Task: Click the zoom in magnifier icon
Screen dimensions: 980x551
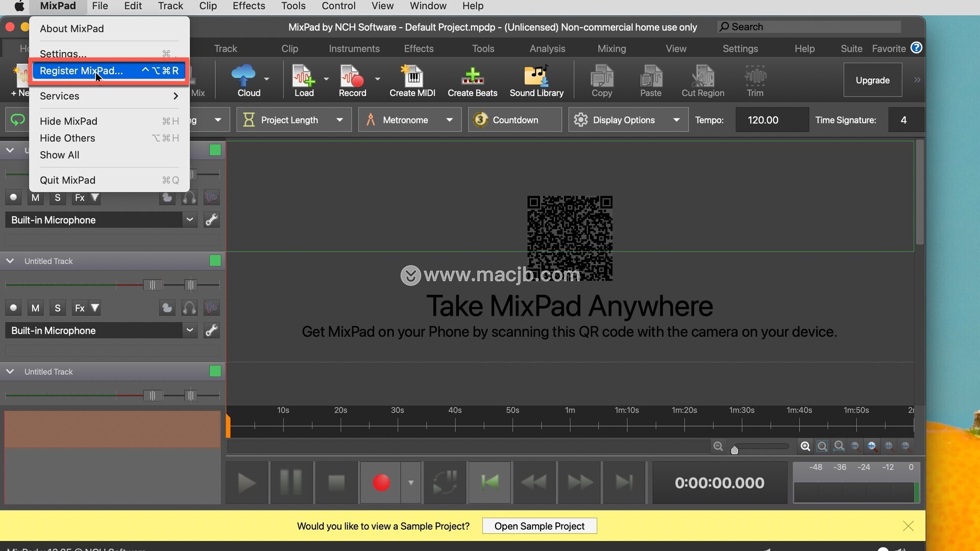Action: pos(805,446)
